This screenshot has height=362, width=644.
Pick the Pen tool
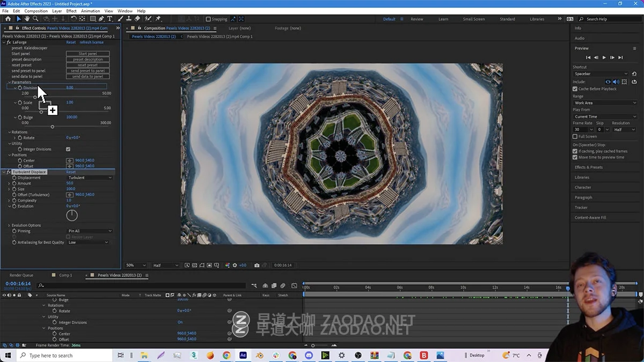pyautogui.click(x=101, y=19)
